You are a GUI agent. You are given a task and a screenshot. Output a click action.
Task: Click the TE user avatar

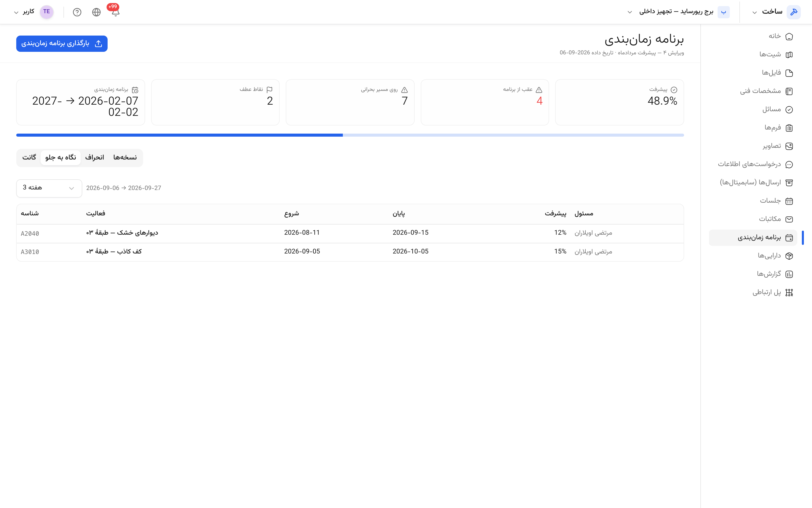47,12
